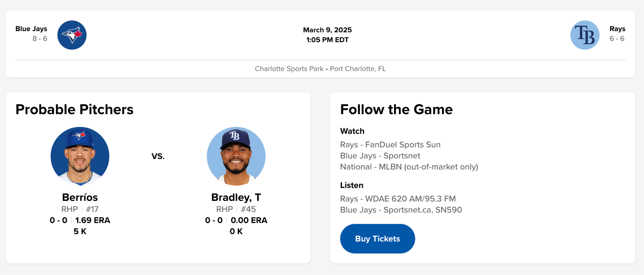Screen dimensions: 644x275
Task: Click the Blue Jays team logo
Action: pyautogui.click(x=72, y=35)
